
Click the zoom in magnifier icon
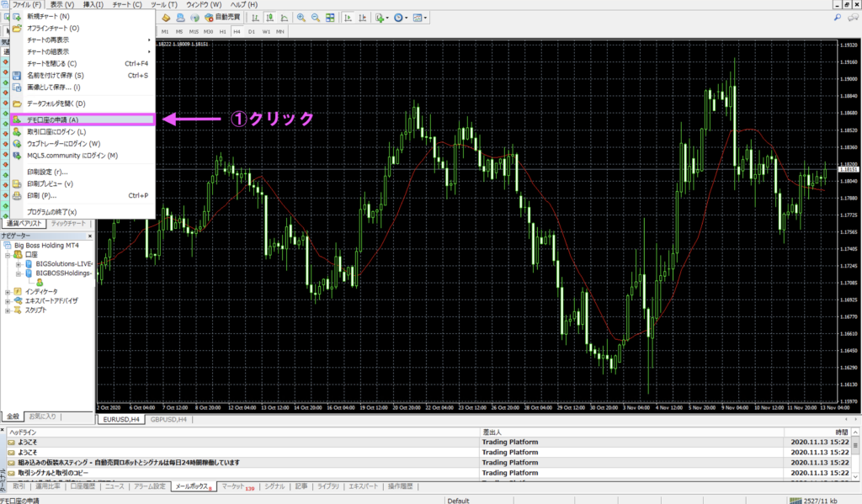click(x=301, y=18)
